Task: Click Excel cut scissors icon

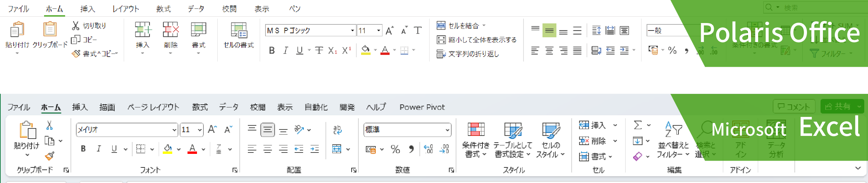Action: pyautogui.click(x=50, y=125)
